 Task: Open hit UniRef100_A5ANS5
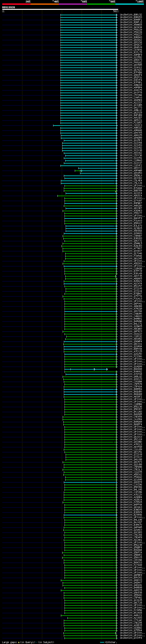coord(131,25)
